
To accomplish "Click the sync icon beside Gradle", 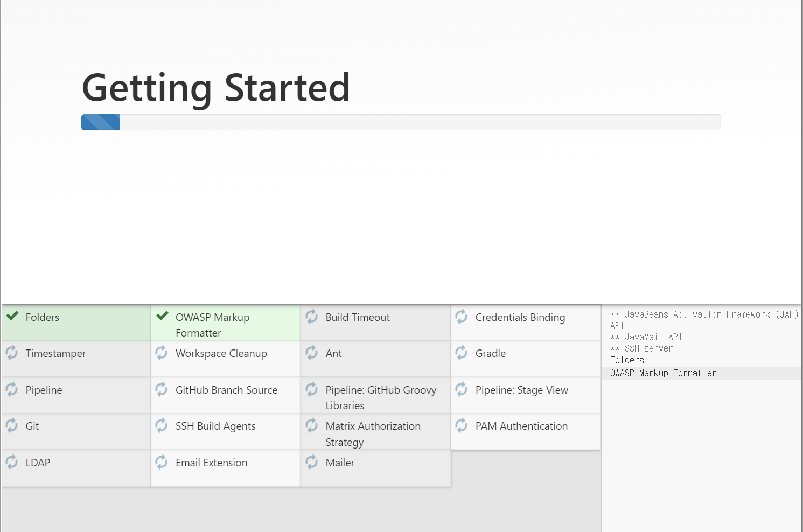I will pyautogui.click(x=462, y=353).
